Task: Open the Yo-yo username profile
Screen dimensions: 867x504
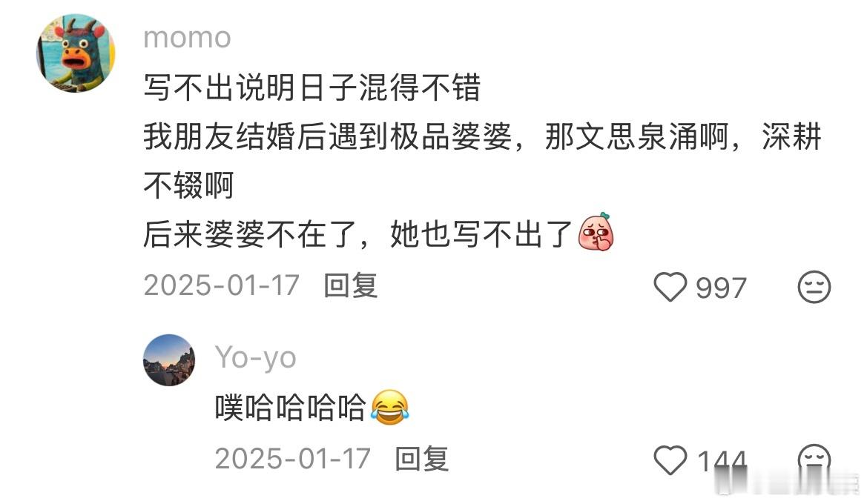Action: [x=255, y=358]
